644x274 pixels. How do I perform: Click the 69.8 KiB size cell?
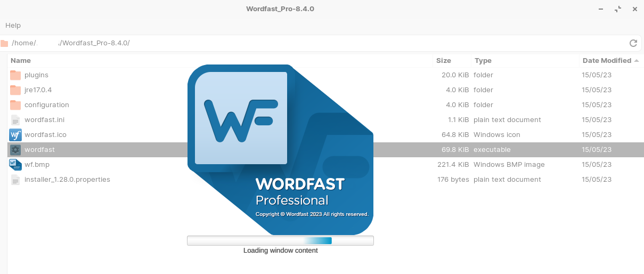(x=455, y=150)
